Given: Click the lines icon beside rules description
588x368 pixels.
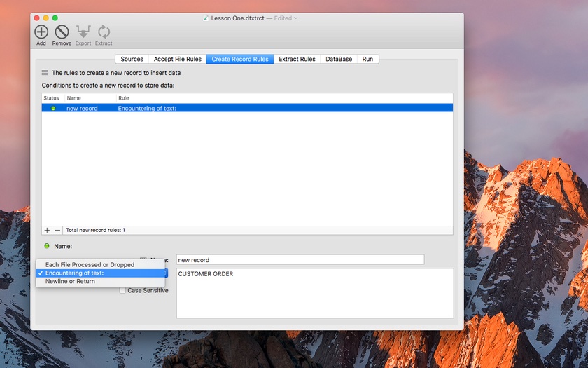Looking at the screenshot, I should tap(45, 73).
